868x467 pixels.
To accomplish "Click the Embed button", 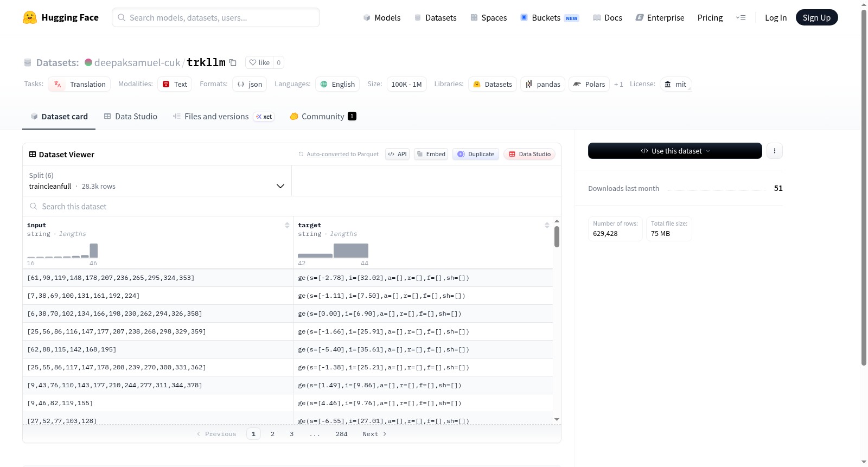I will pos(431,154).
